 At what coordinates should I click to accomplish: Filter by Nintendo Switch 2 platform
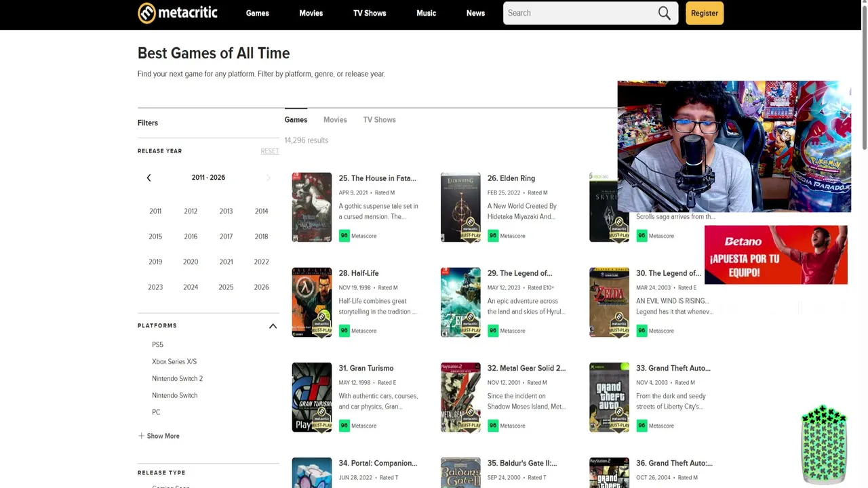pos(177,379)
